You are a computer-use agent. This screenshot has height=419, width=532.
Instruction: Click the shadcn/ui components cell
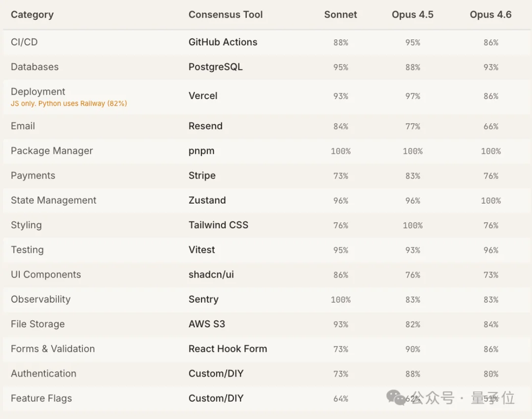point(211,275)
